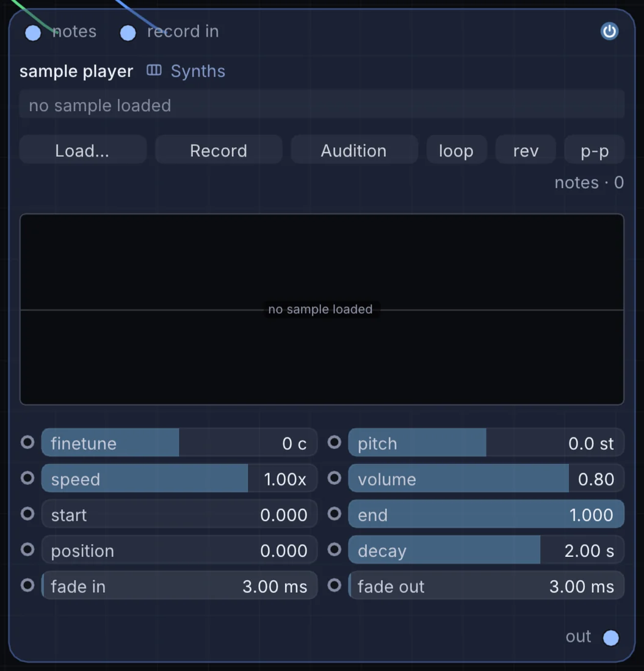644x671 pixels.
Task: Preview sample with the Audition button
Action: [354, 150]
